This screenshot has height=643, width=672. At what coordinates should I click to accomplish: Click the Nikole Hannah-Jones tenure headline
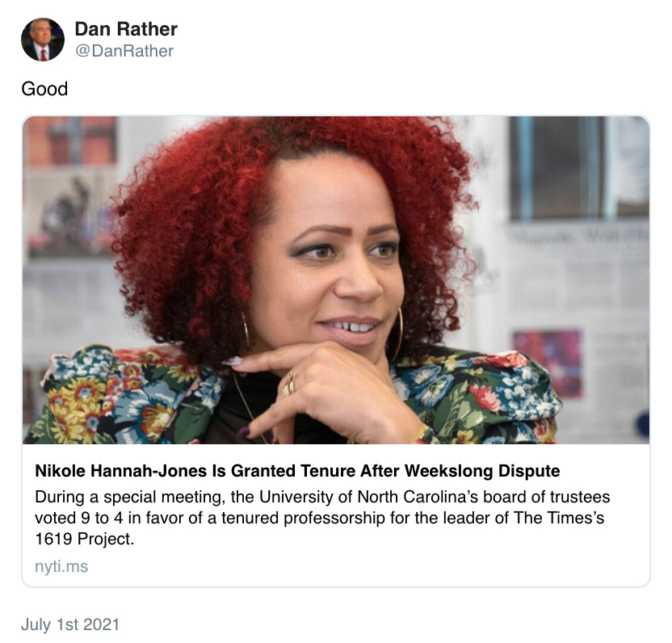coord(297,471)
